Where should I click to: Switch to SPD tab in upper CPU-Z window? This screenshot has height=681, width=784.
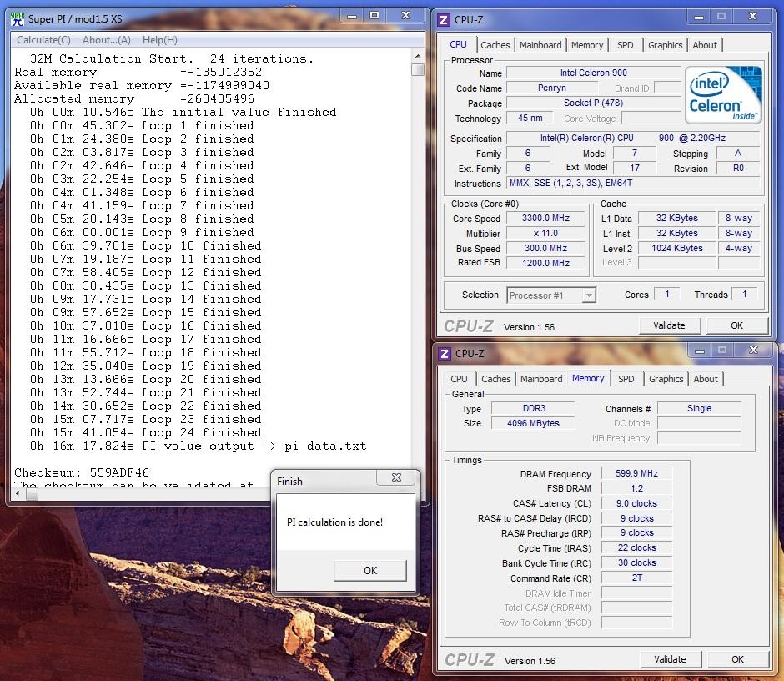[x=625, y=45]
